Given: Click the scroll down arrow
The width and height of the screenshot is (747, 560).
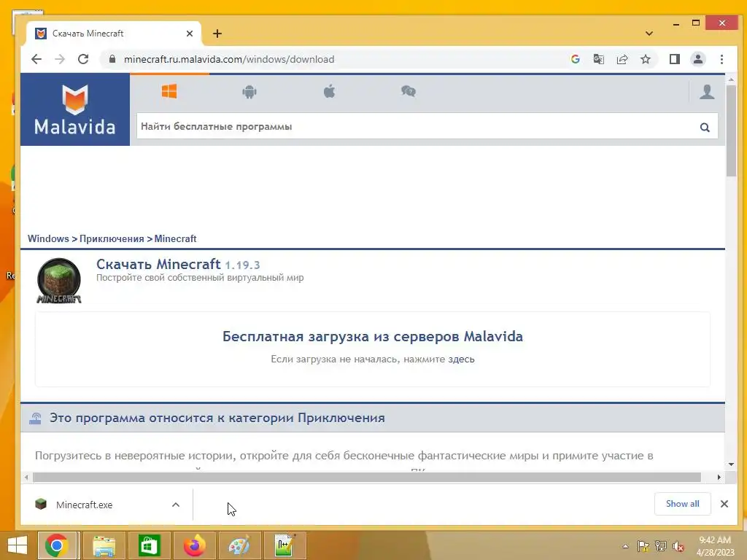Looking at the screenshot, I should [731, 464].
